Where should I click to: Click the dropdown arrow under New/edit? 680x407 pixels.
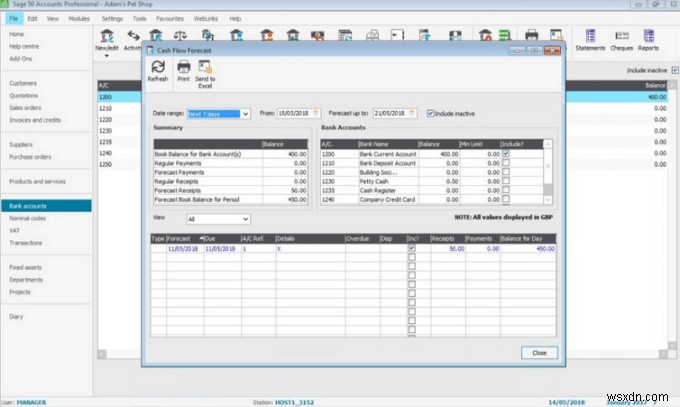coord(107,56)
